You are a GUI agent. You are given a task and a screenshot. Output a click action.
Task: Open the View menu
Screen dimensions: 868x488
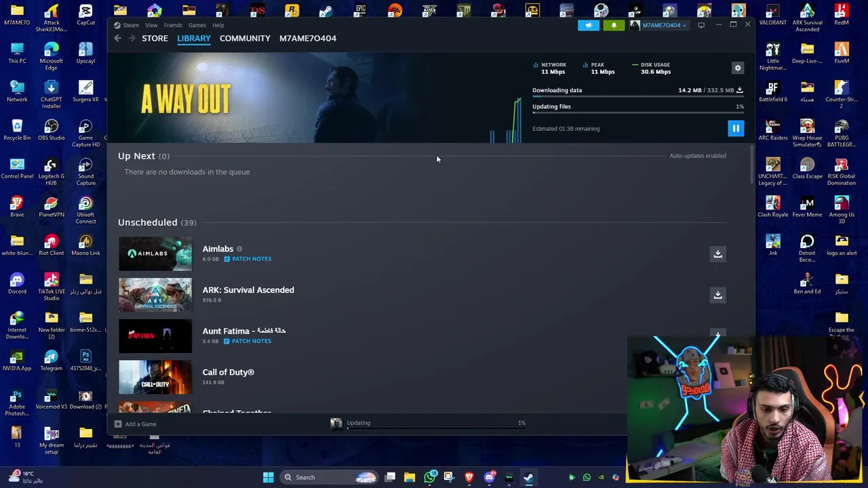(151, 25)
